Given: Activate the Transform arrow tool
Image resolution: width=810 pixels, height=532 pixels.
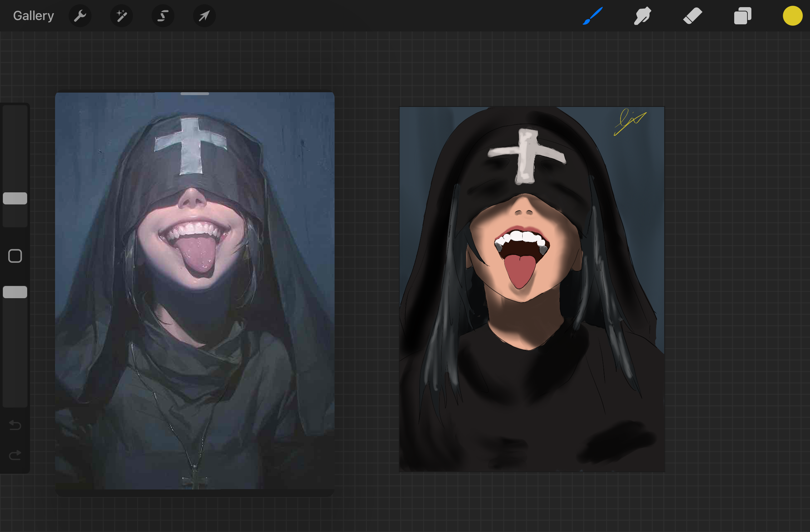Looking at the screenshot, I should click(204, 16).
